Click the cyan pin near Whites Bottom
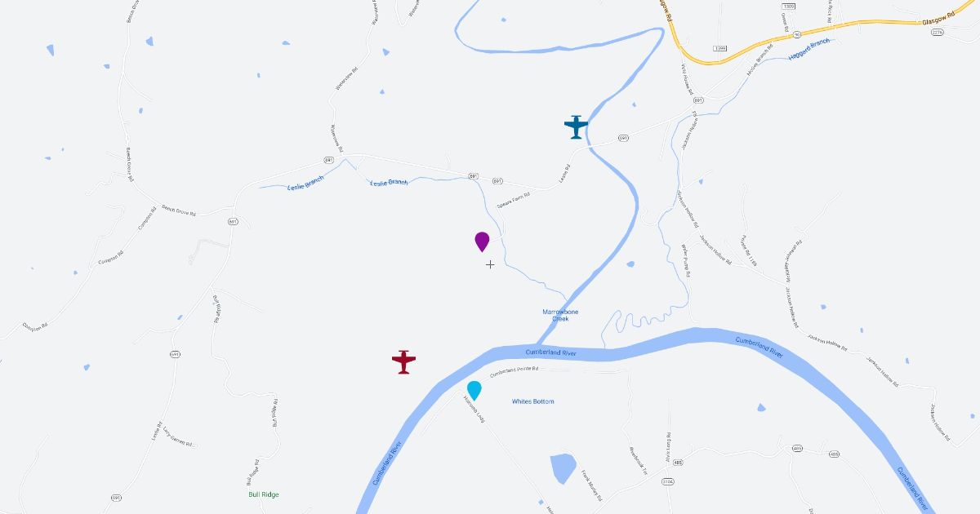Image resolution: width=980 pixels, height=514 pixels. (x=474, y=390)
